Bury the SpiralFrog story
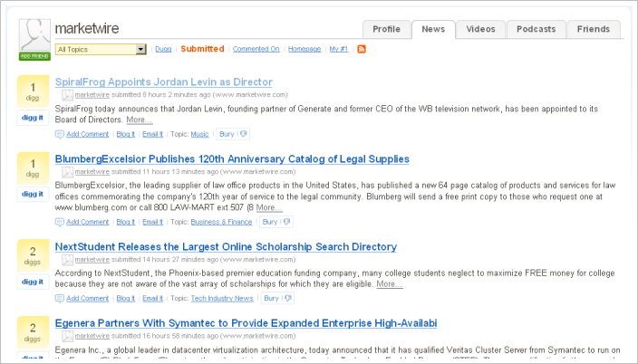638x364 pixels. coord(227,134)
